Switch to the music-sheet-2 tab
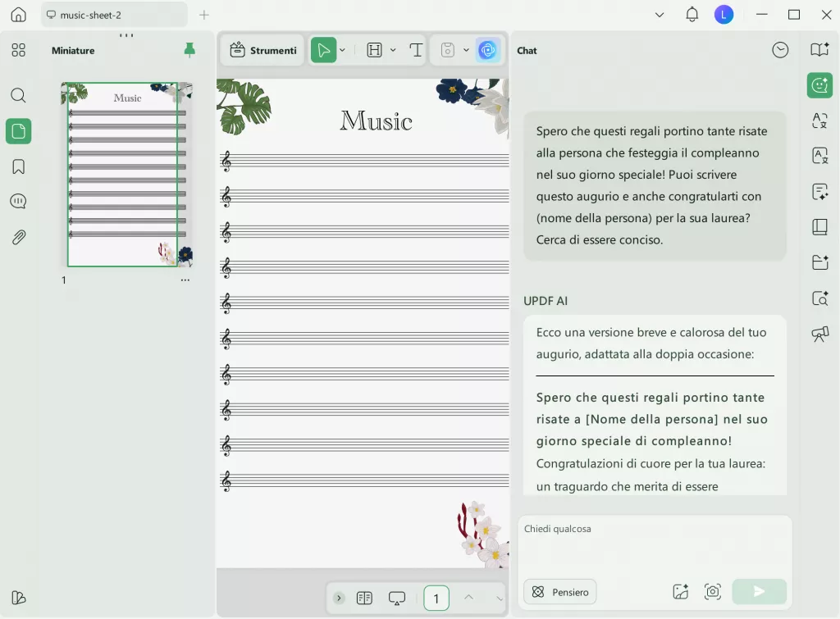Image resolution: width=840 pixels, height=619 pixels. point(114,15)
